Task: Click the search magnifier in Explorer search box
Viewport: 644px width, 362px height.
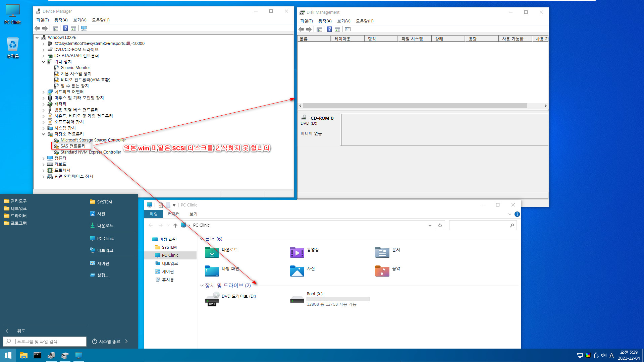Action: point(512,225)
